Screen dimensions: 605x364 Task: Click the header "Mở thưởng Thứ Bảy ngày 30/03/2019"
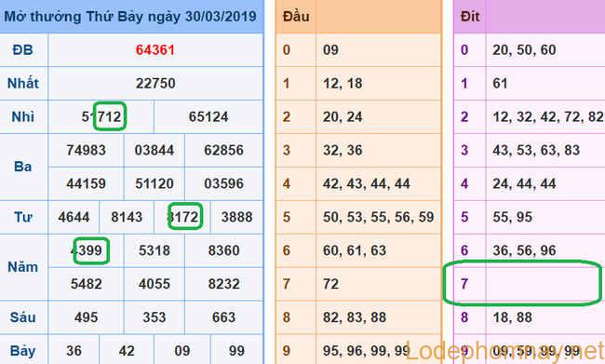tap(130, 17)
